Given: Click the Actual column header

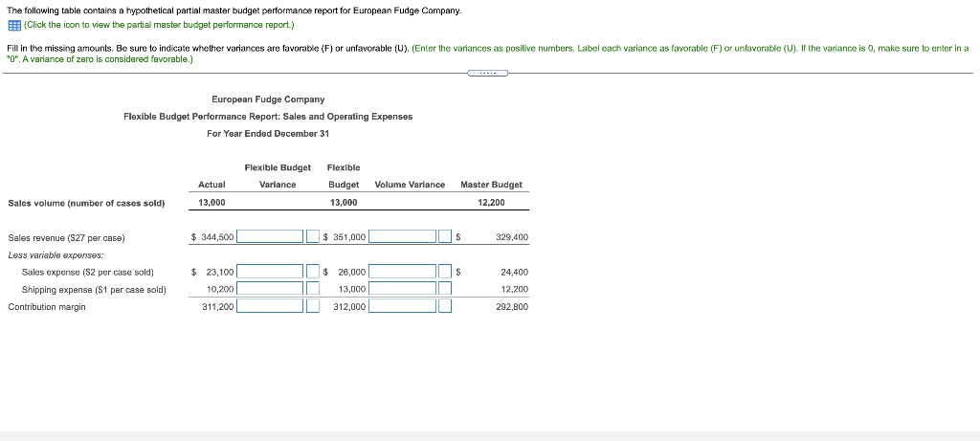Looking at the screenshot, I should tap(212, 185).
